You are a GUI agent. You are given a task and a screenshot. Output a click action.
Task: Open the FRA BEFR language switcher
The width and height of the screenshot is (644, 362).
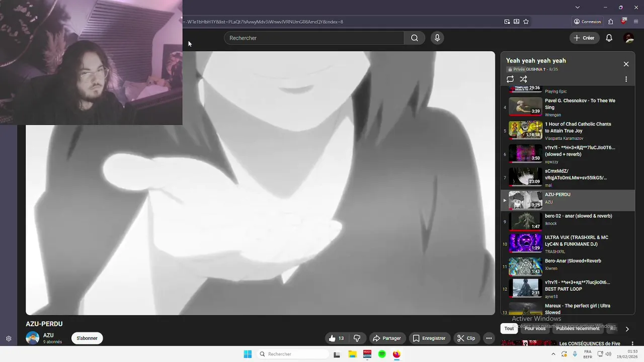click(x=588, y=354)
